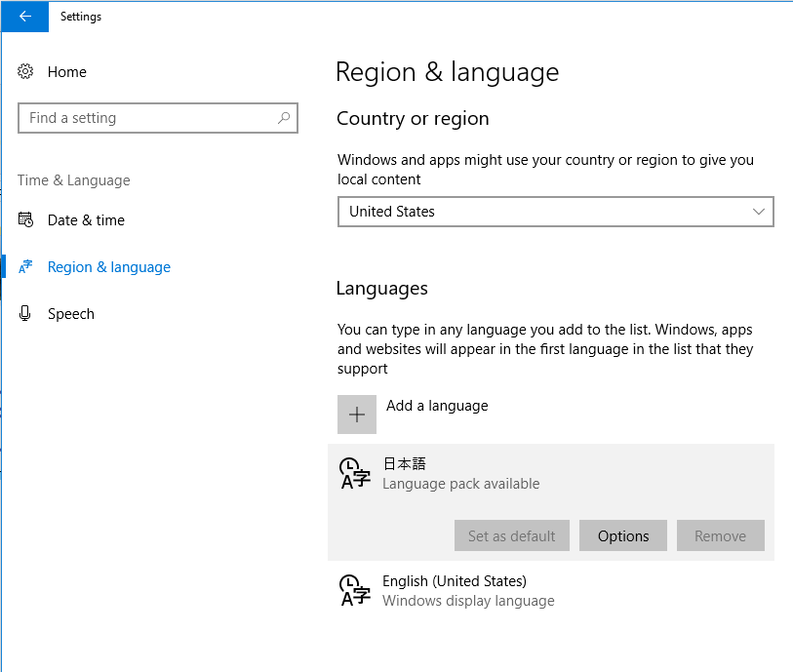Focus the Find a setting search box

[x=158, y=118]
